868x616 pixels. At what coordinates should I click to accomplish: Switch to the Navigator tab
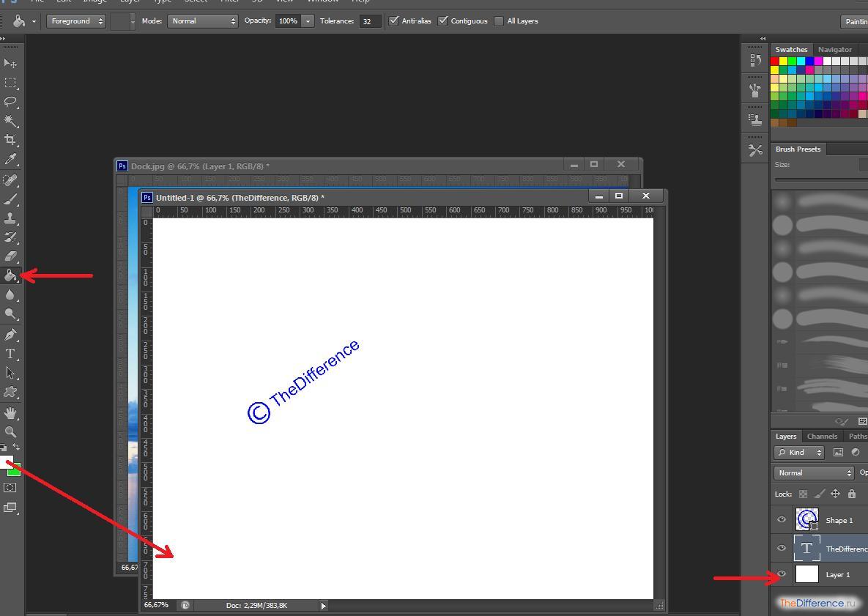[x=835, y=49]
